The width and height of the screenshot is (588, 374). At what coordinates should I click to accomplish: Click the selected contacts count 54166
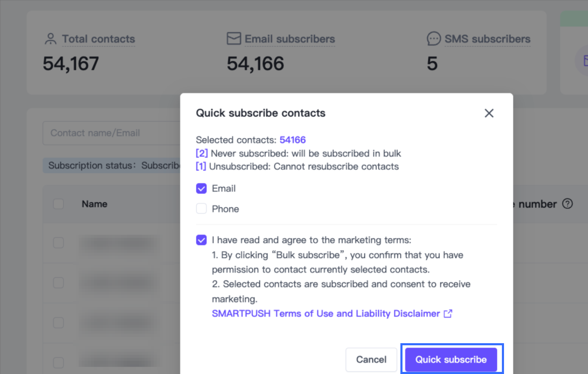[x=293, y=140]
